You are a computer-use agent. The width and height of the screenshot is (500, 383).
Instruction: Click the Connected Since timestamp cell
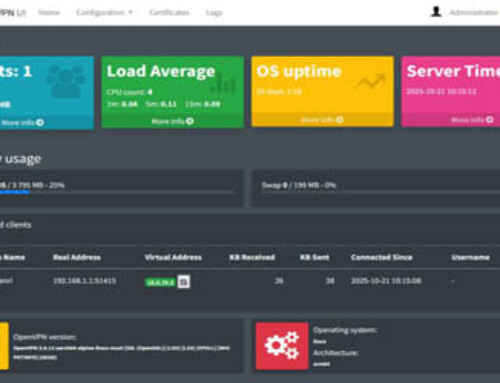[386, 281]
